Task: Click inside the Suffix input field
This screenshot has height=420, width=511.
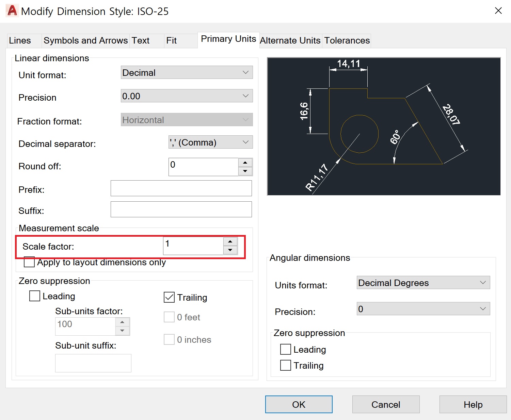Action: point(181,209)
